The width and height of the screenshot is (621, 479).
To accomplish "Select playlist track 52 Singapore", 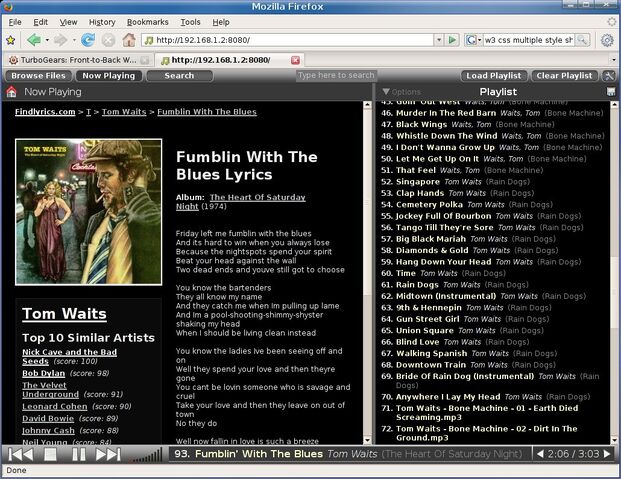I will coord(455,182).
